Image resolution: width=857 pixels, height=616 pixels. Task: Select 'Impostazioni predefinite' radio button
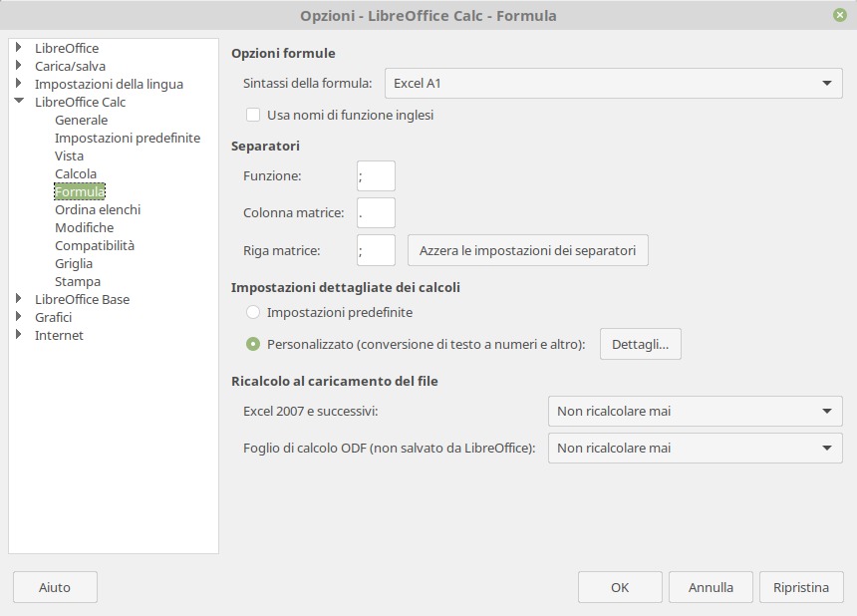(x=253, y=312)
